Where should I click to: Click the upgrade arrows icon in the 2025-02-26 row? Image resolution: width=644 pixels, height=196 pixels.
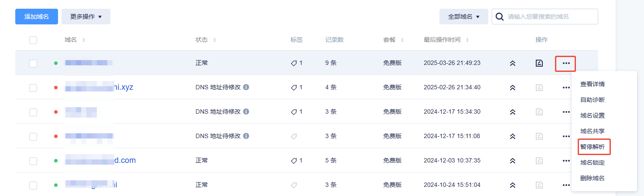click(513, 88)
